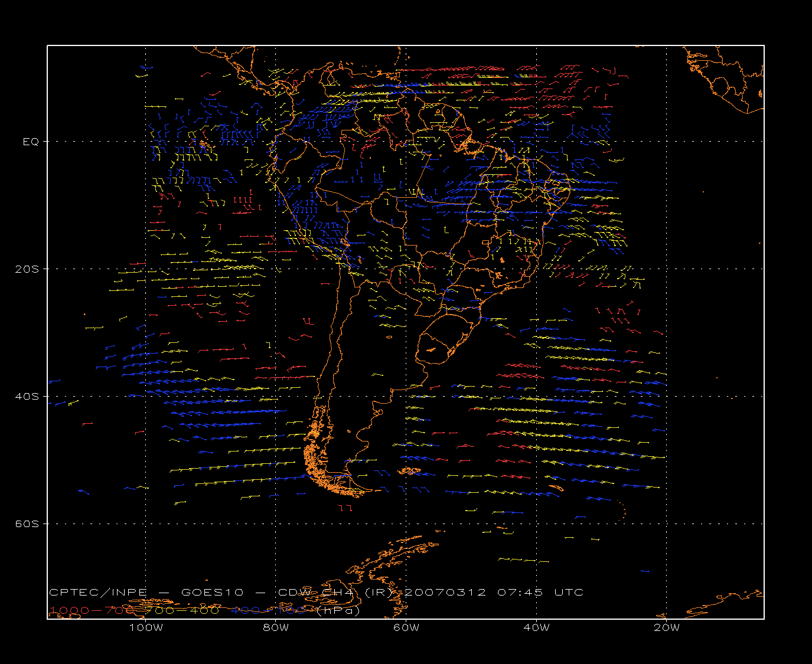Click the blue 400-100 legend entry
The width and height of the screenshot is (812, 664).
point(268,610)
